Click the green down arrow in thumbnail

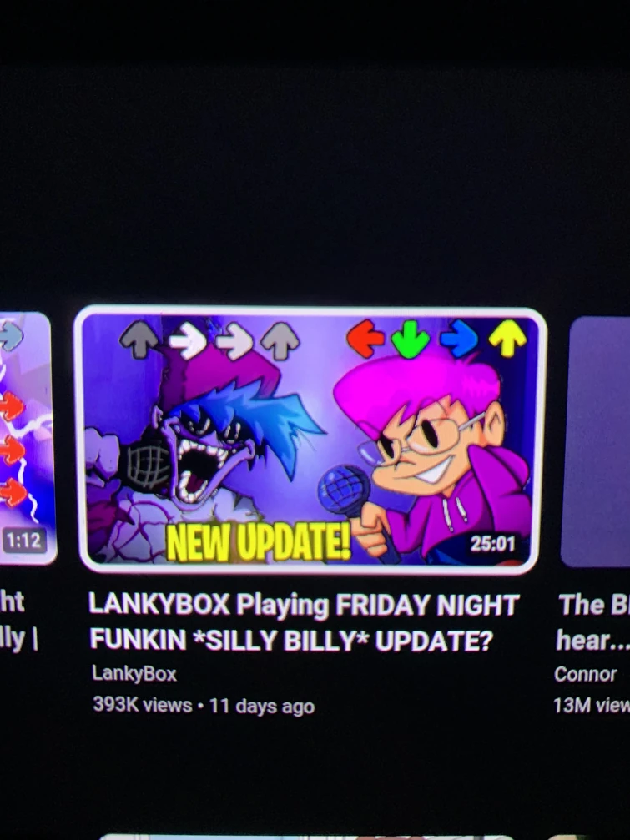click(410, 340)
